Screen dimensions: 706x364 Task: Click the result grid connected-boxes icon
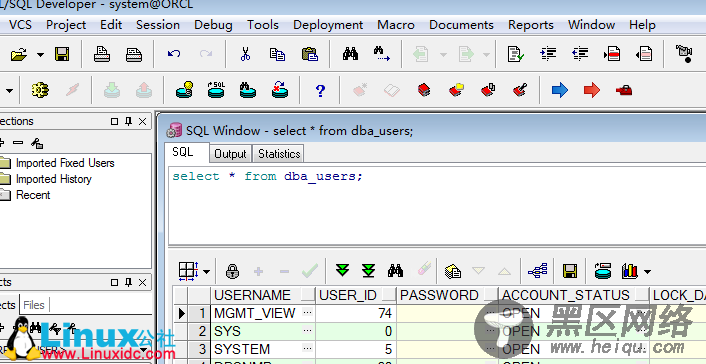538,271
